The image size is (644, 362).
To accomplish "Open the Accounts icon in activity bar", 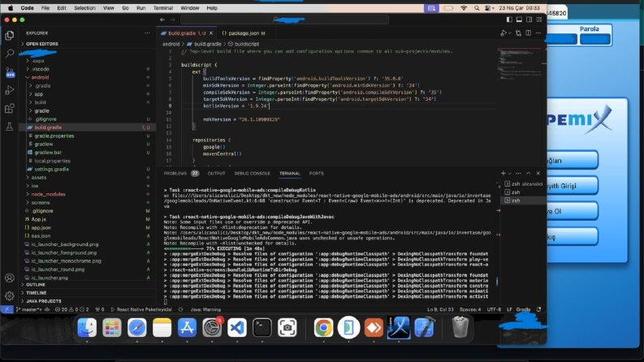I will coord(10,278).
